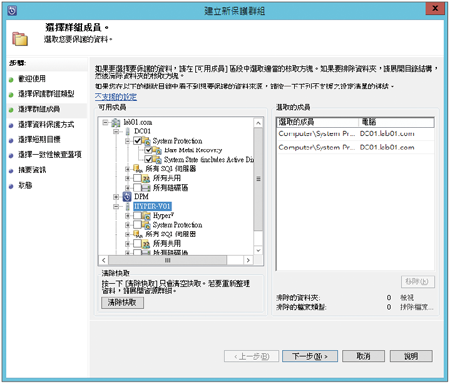Collapse the DC01 tree node

(116, 131)
